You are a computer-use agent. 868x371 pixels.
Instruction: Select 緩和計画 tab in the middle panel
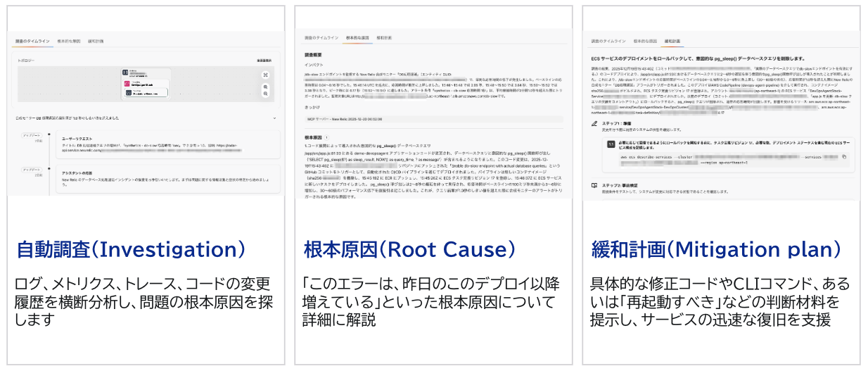pos(384,37)
